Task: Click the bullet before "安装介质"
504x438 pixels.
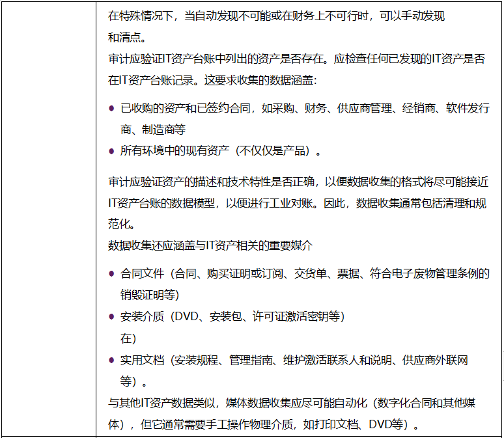Action: 112,317
